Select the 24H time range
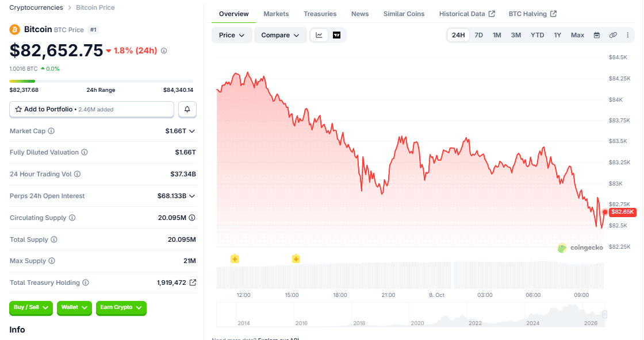Image resolution: width=644 pixels, height=340 pixels. pos(458,35)
